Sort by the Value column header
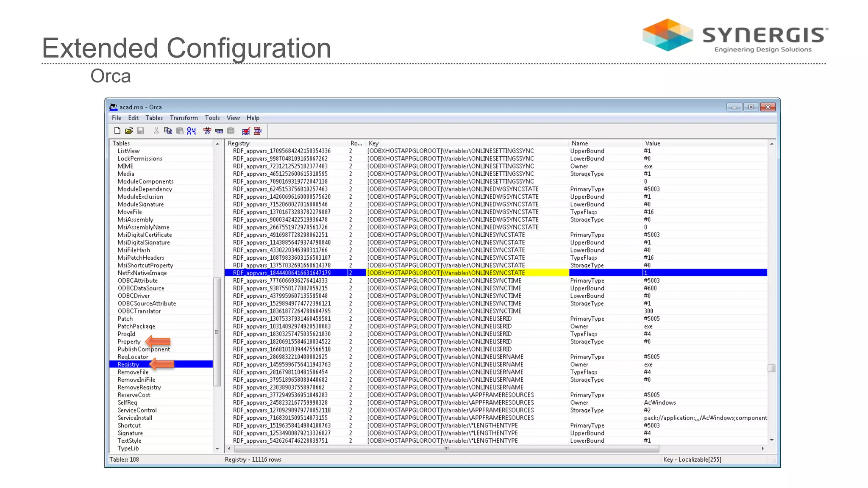Viewport: 868px width, 488px height. [653, 144]
